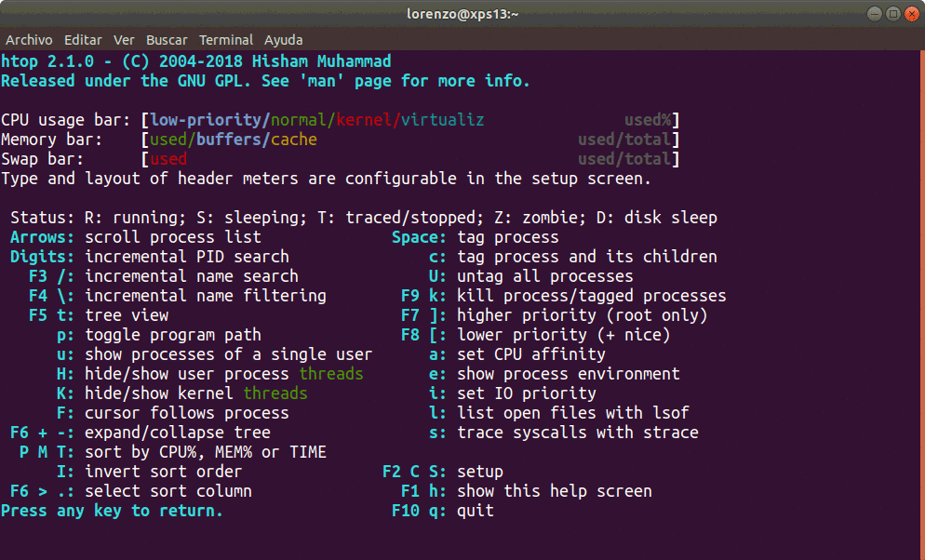Click the restore window icon

pos(892,14)
